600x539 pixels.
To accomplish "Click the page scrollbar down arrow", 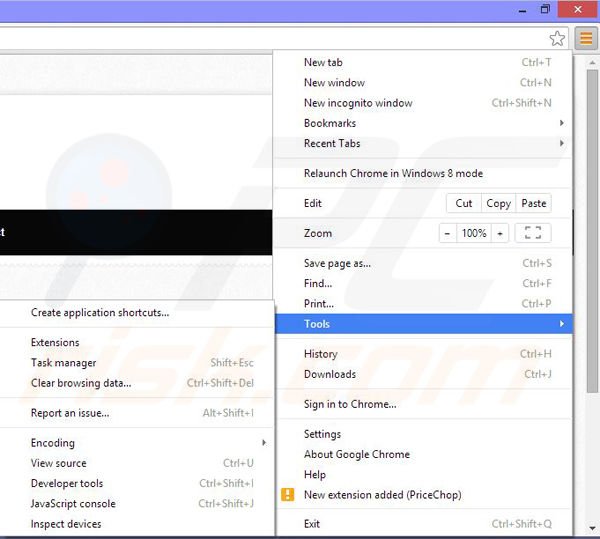I will [x=592, y=529].
